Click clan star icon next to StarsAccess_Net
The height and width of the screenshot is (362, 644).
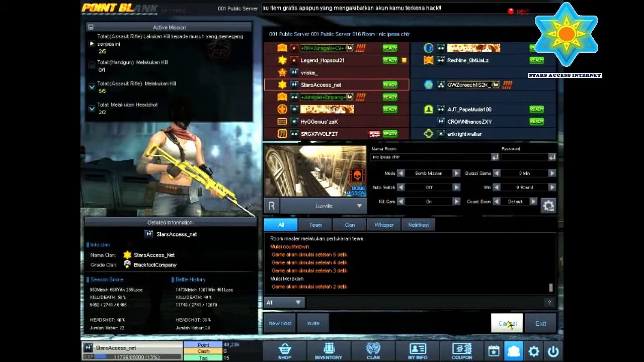(127, 255)
